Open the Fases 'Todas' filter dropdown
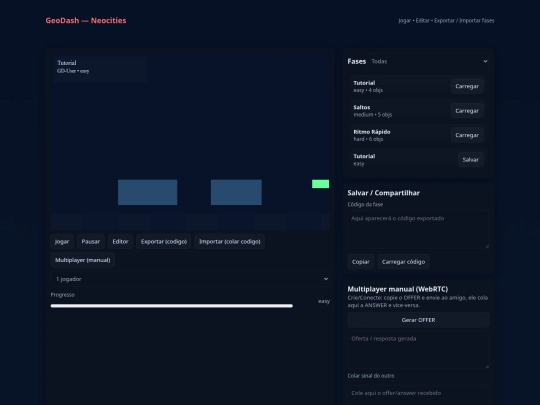 pyautogui.click(x=429, y=61)
